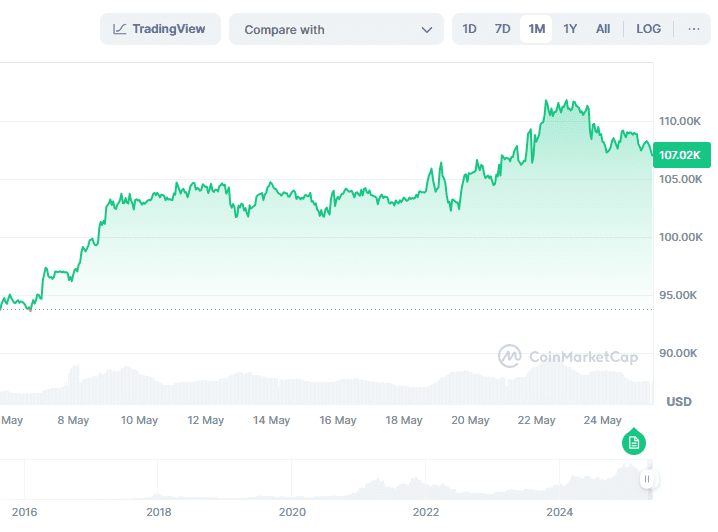Click 2022 on the overview timeline
The width and height of the screenshot is (718, 532).
point(426,512)
